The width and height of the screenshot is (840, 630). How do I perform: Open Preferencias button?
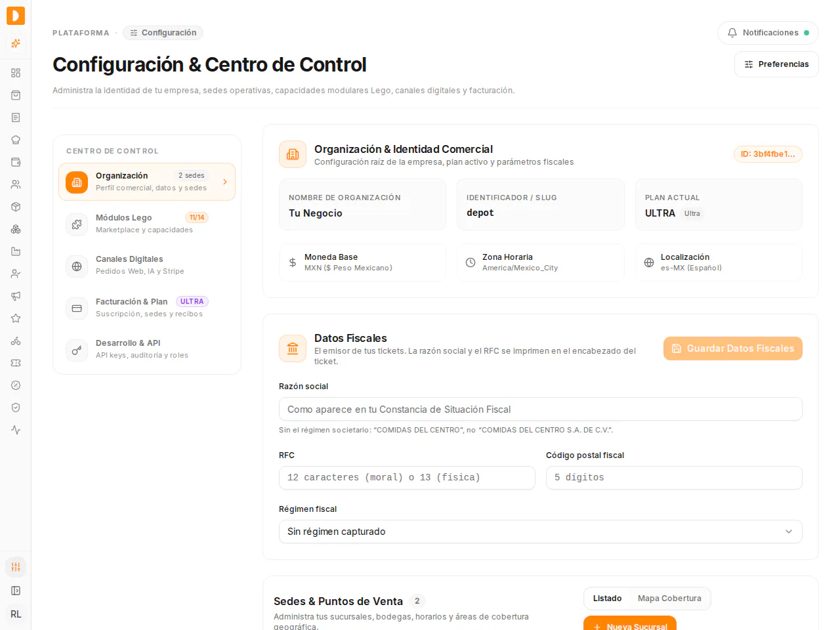pos(776,64)
